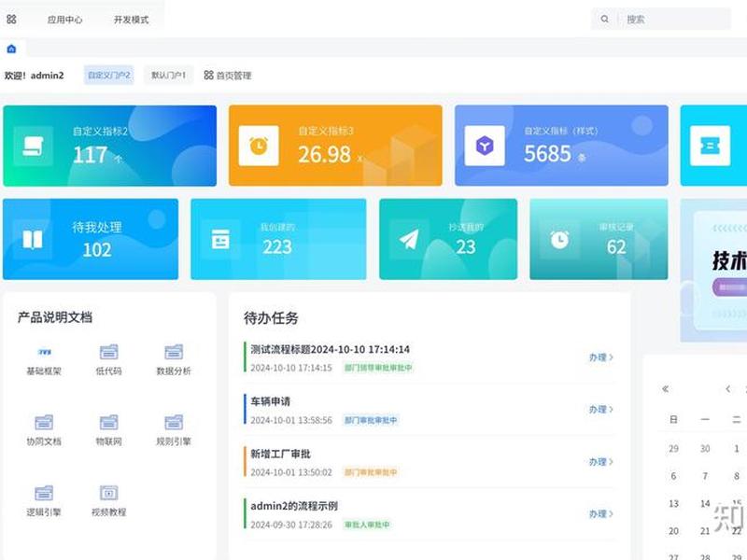The width and height of the screenshot is (747, 560).
Task: Open the 5685 metric value
Action: click(547, 153)
